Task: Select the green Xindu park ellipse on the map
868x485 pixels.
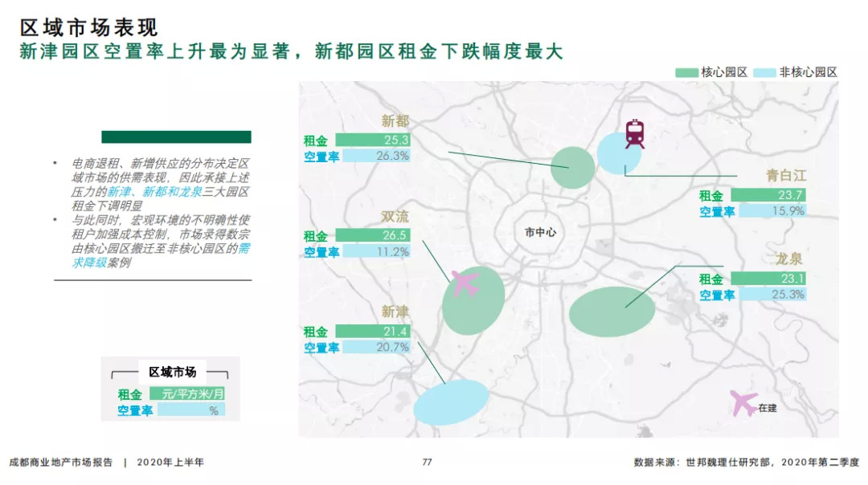Action: pyautogui.click(x=573, y=168)
